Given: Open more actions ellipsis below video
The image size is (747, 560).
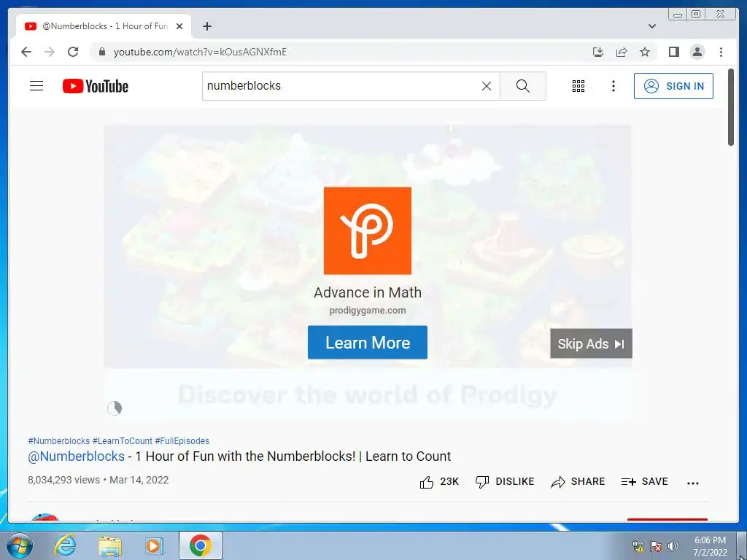Looking at the screenshot, I should point(693,483).
